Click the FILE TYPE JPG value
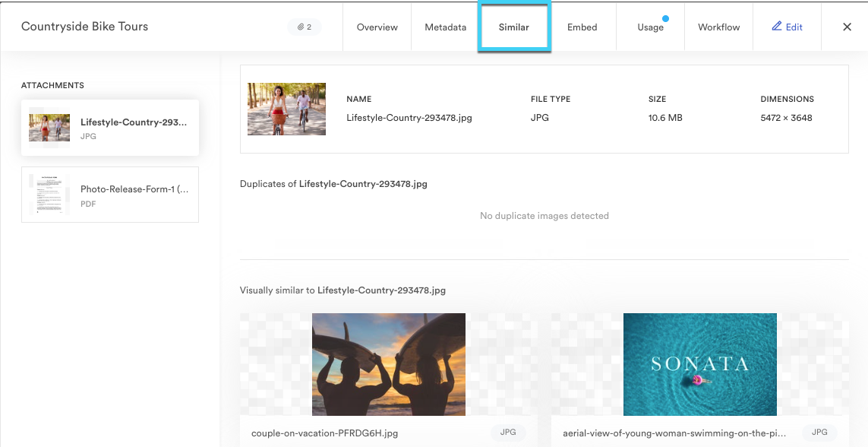Image resolution: width=868 pixels, height=447 pixels. [540, 117]
